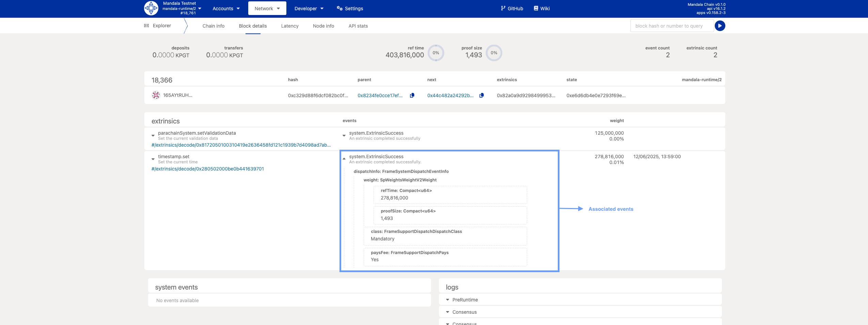Viewport: 868px width, 325px height.
Task: Open the timestamp.set extrinsic decode link
Action: 208,169
